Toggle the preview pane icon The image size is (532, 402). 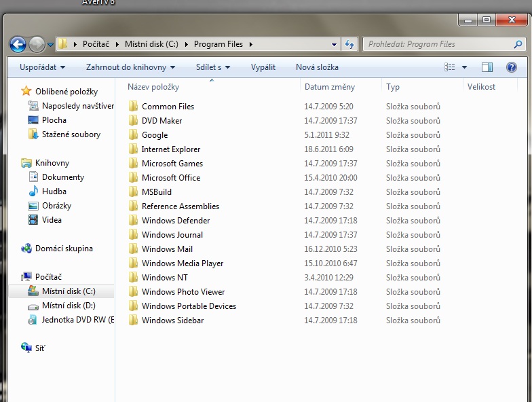point(487,67)
